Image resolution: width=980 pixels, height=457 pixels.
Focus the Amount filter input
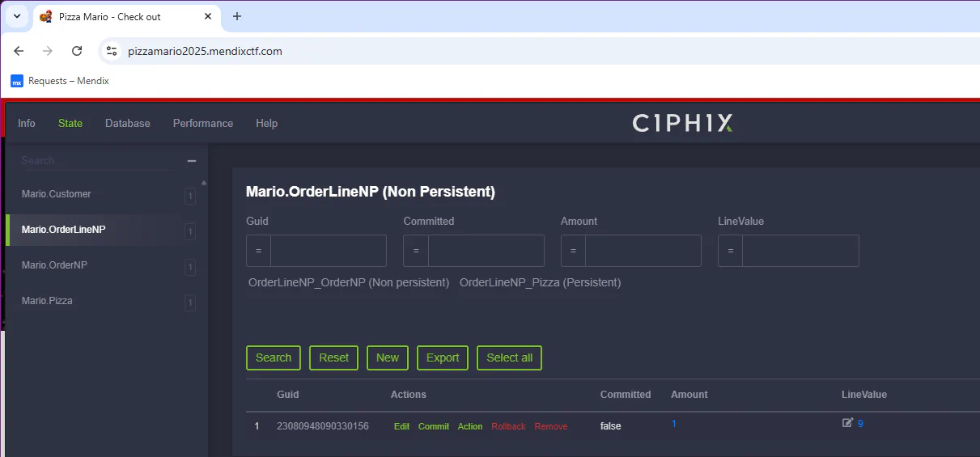[x=643, y=251]
